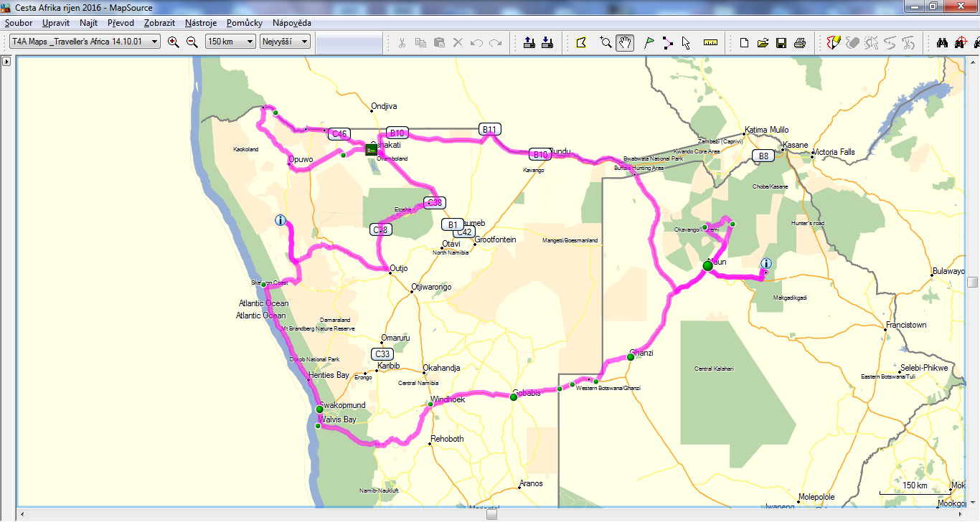
Task: Open the 150 km scale dropdown
Action: coord(230,42)
